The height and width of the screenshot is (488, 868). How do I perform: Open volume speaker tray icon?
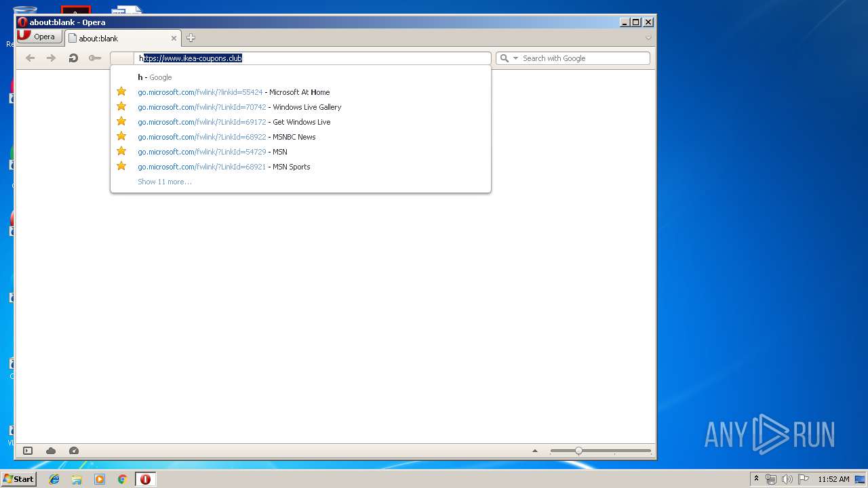point(787,479)
